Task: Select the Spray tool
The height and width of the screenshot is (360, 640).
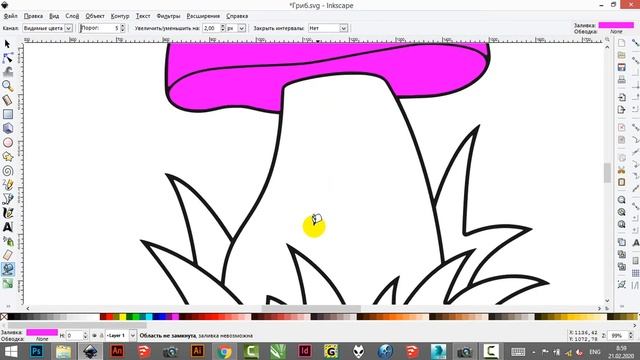Action: (7, 241)
